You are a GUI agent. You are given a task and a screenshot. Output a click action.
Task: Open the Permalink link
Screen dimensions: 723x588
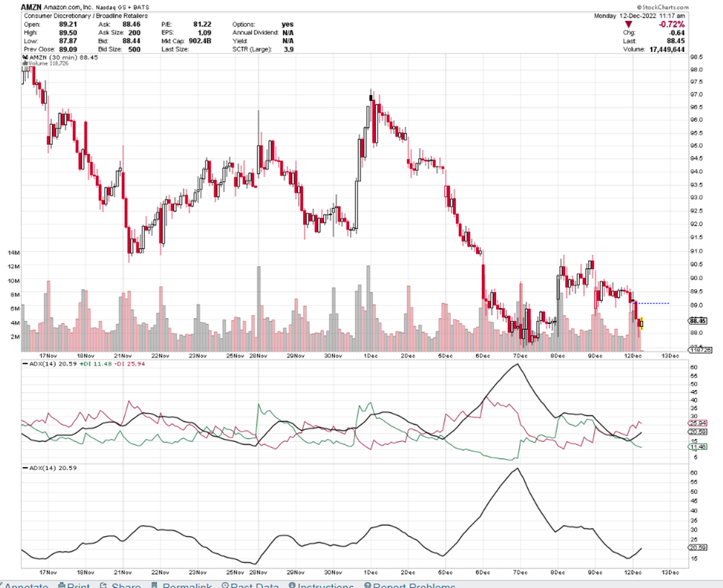[187, 586]
